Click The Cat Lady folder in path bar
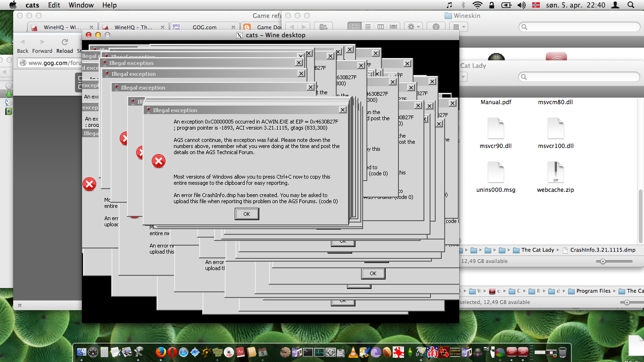This screenshot has width=644, height=362. 533,250
